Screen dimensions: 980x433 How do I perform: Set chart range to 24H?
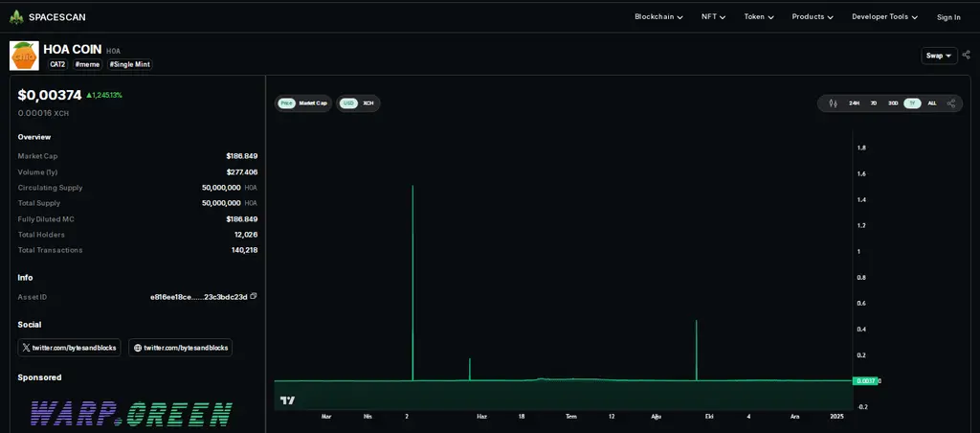coord(855,103)
